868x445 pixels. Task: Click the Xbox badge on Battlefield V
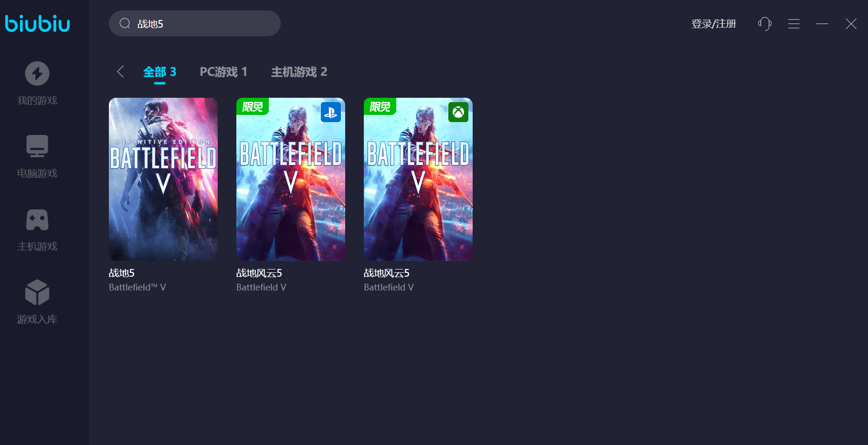point(458,112)
